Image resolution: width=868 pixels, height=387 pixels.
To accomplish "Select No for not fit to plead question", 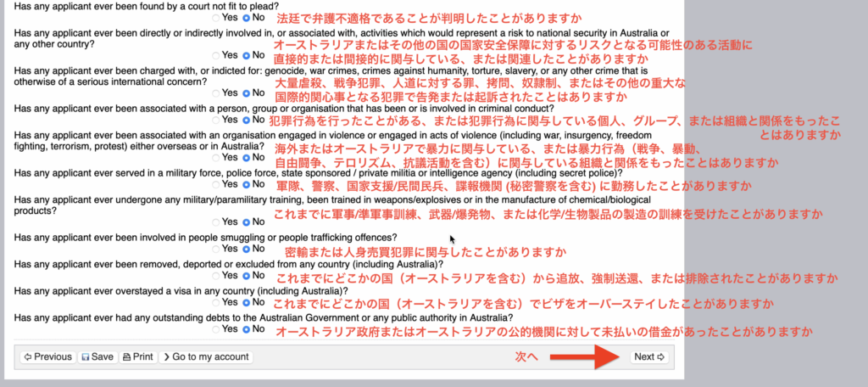I will (247, 17).
